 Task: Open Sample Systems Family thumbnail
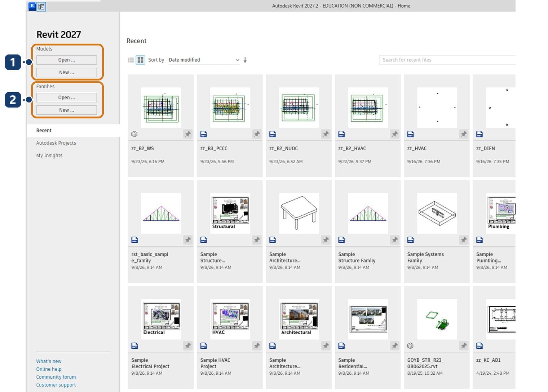(x=437, y=213)
